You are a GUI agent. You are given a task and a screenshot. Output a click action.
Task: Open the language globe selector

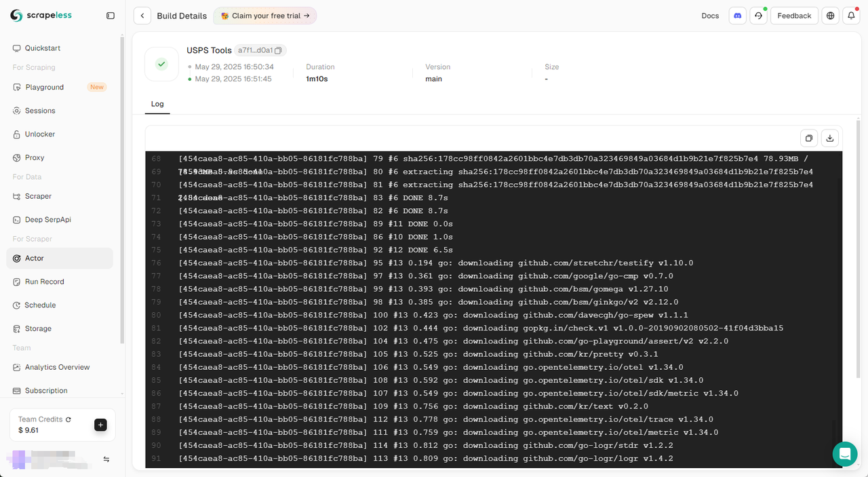[831, 16]
